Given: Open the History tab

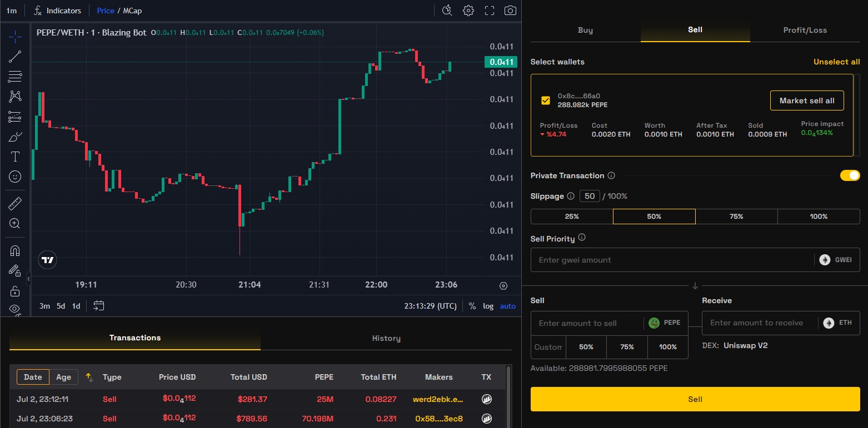Looking at the screenshot, I should tap(386, 338).
